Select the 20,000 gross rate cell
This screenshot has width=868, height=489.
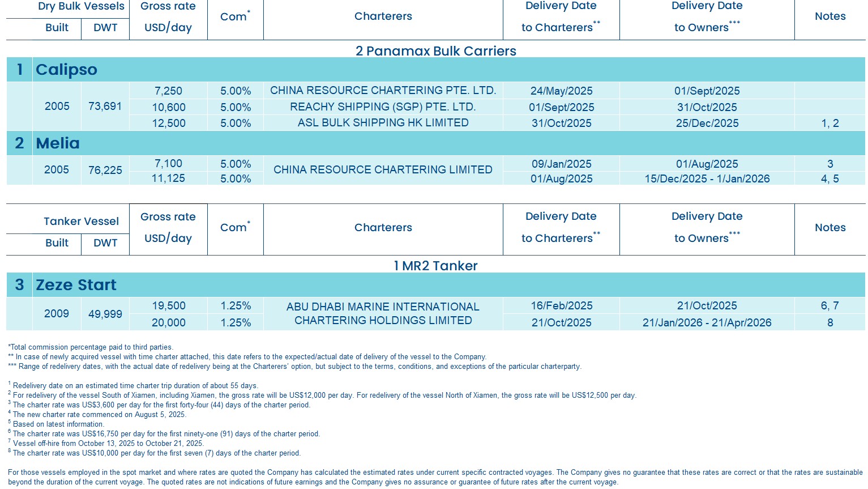click(x=168, y=322)
